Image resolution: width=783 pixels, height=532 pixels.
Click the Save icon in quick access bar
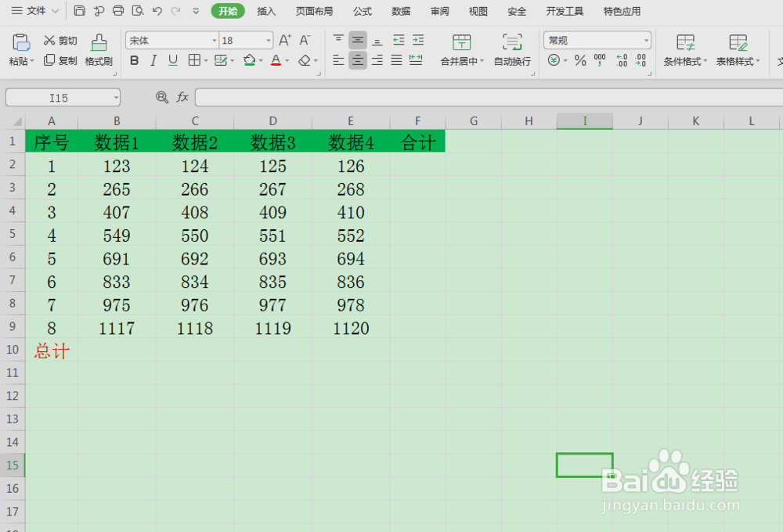pos(79,10)
